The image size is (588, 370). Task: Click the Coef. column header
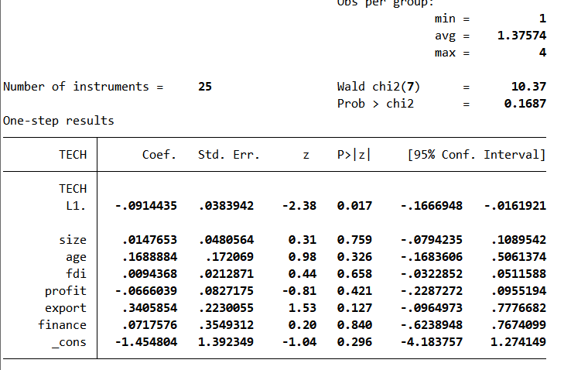(x=160, y=155)
